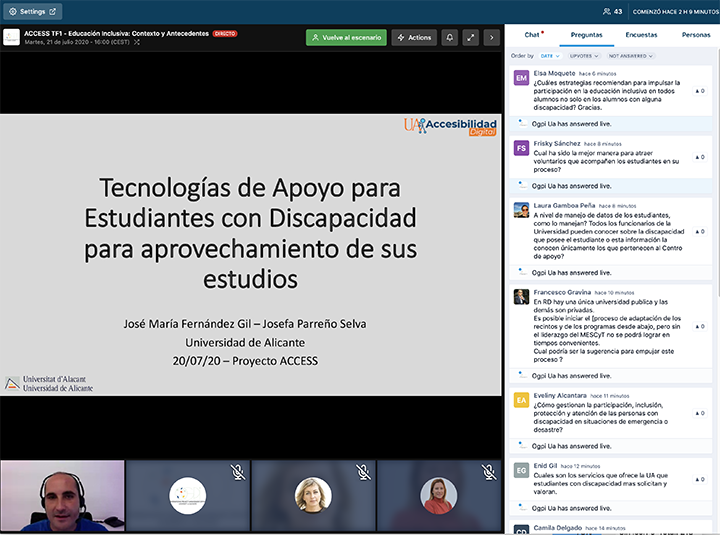Image resolution: width=720 pixels, height=535 pixels.
Task: Upvote Frisky Sánchez's question
Action: (700, 157)
